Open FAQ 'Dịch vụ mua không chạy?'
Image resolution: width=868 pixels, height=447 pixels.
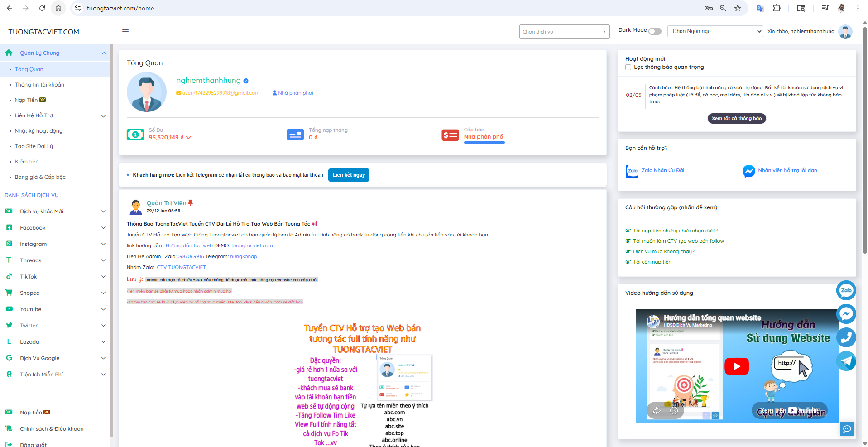point(664,251)
